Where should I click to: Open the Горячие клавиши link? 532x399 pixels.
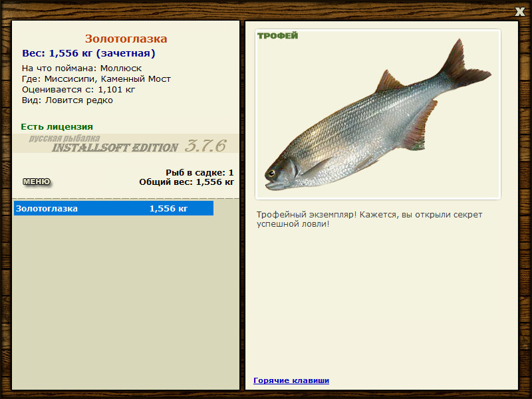click(x=291, y=380)
